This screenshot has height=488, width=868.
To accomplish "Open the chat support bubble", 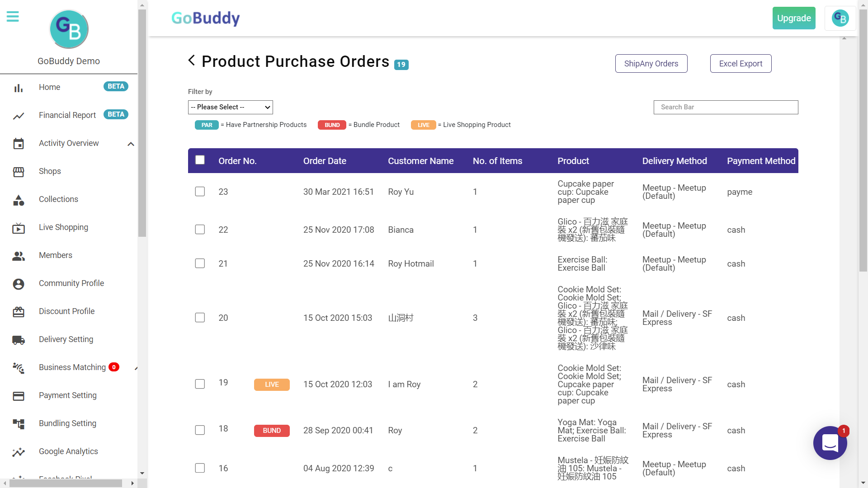I will pos(830,443).
